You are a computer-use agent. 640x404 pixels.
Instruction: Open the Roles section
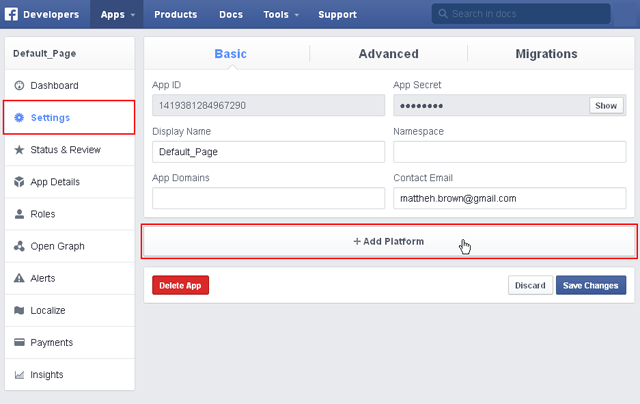70,214
